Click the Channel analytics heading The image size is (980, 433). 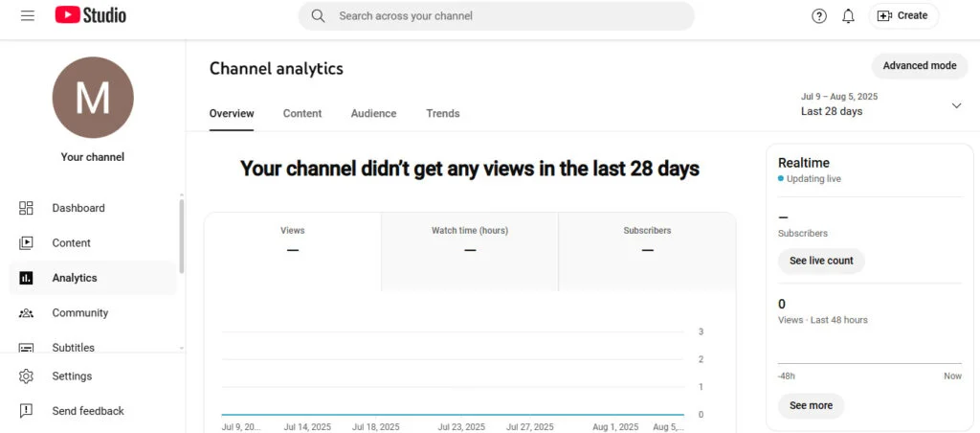click(277, 68)
